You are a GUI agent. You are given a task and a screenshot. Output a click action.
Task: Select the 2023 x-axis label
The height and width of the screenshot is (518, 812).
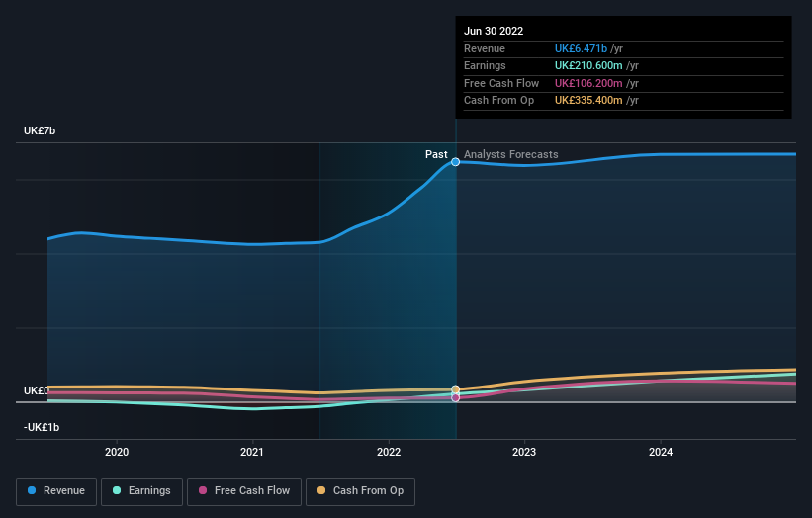pos(524,452)
